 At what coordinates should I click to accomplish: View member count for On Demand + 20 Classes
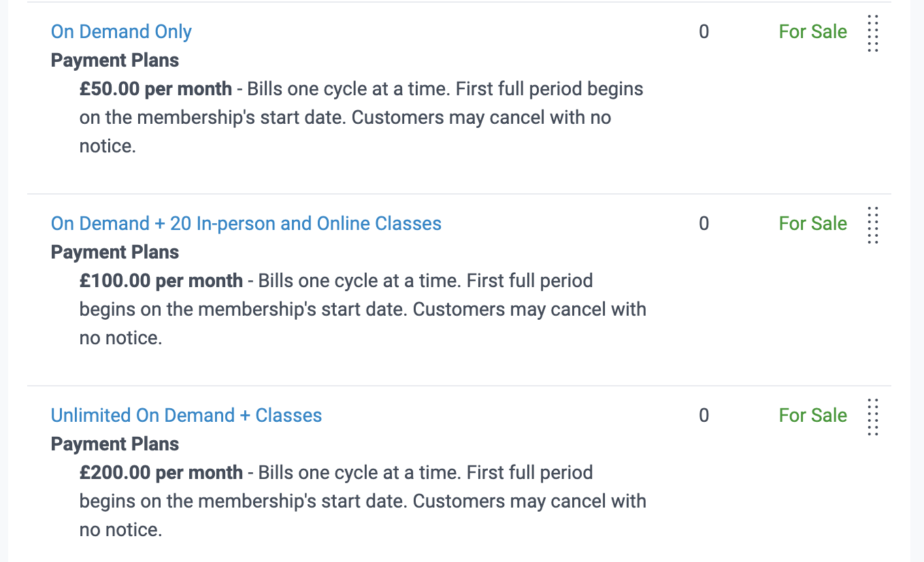click(x=704, y=224)
